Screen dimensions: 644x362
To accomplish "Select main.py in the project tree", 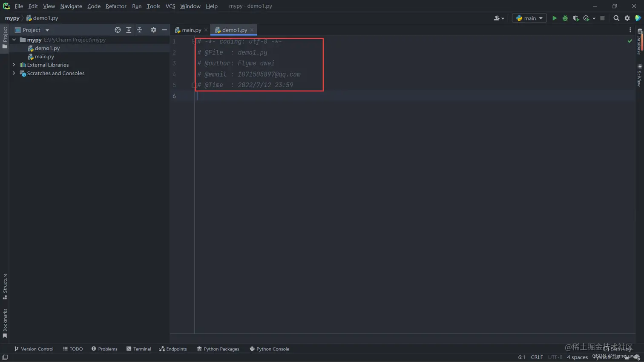I will click(x=44, y=57).
